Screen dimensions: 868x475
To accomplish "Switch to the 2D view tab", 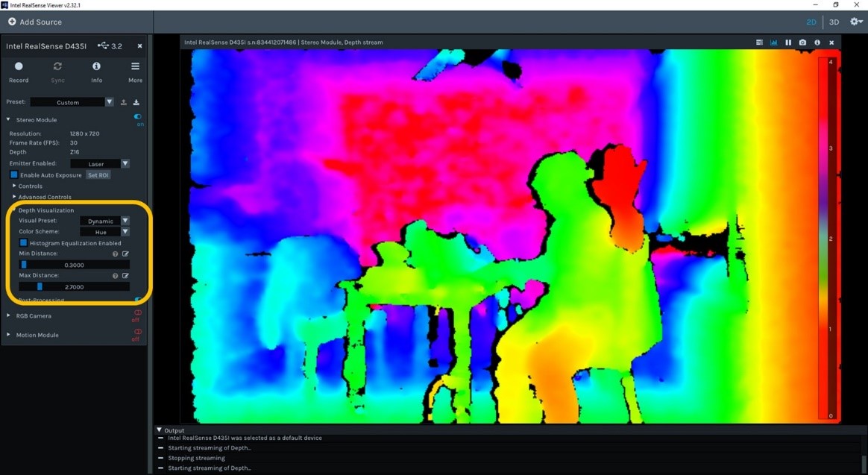I will (x=811, y=22).
